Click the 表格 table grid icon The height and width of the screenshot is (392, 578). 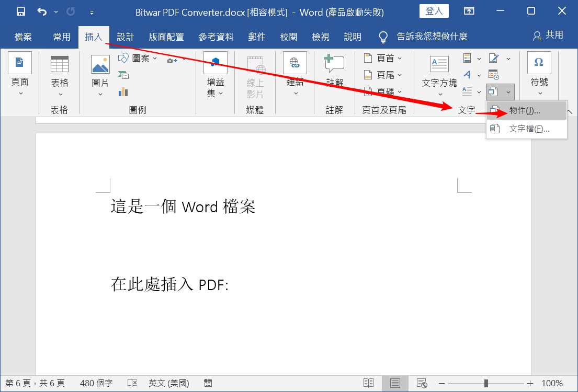(59, 64)
